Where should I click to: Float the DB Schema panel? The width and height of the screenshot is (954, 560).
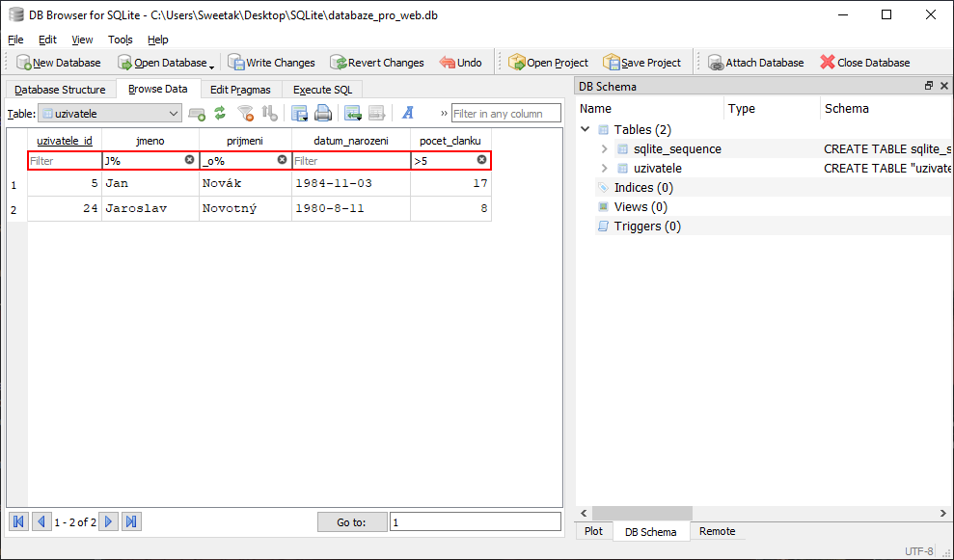pyautogui.click(x=929, y=86)
